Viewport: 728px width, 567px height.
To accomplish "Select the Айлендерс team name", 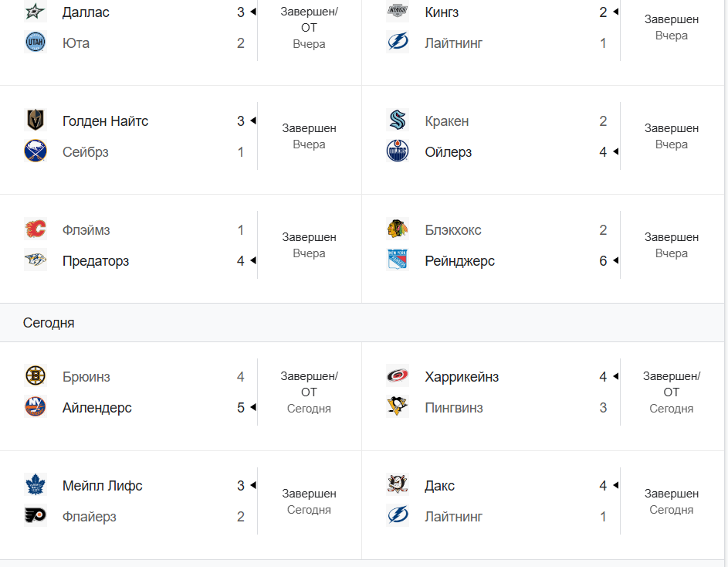I will [97, 408].
